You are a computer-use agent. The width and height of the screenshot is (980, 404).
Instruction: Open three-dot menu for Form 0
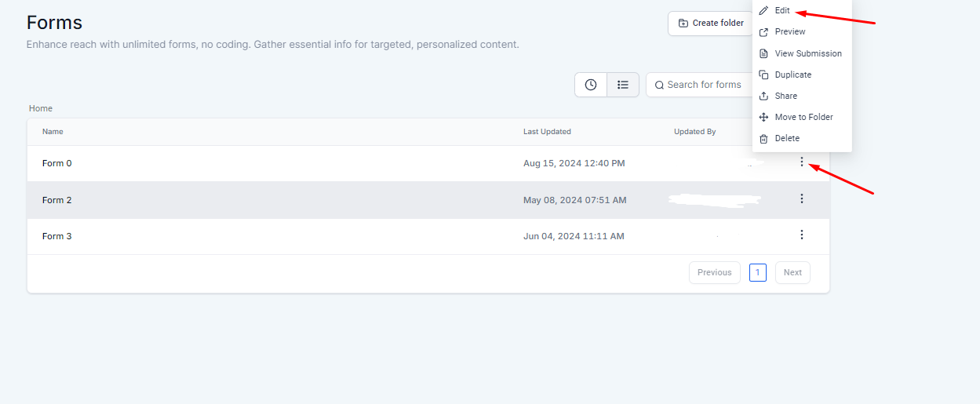coord(801,162)
